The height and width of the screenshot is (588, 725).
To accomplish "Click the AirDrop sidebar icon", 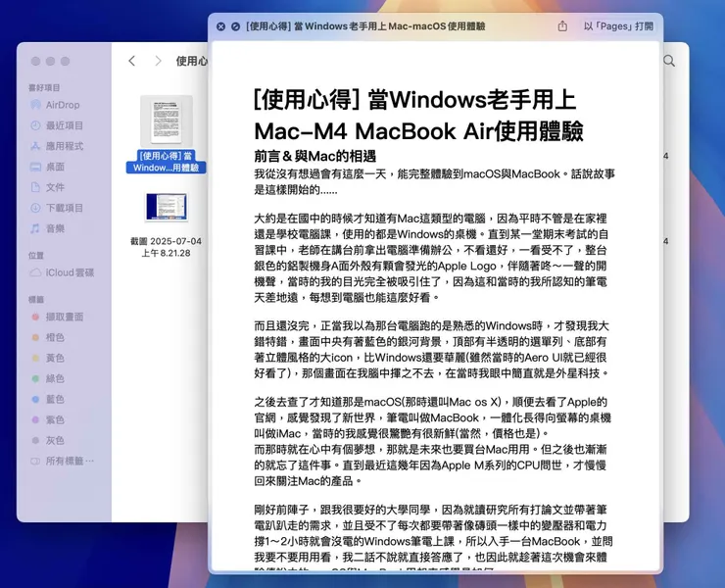I will [35, 105].
